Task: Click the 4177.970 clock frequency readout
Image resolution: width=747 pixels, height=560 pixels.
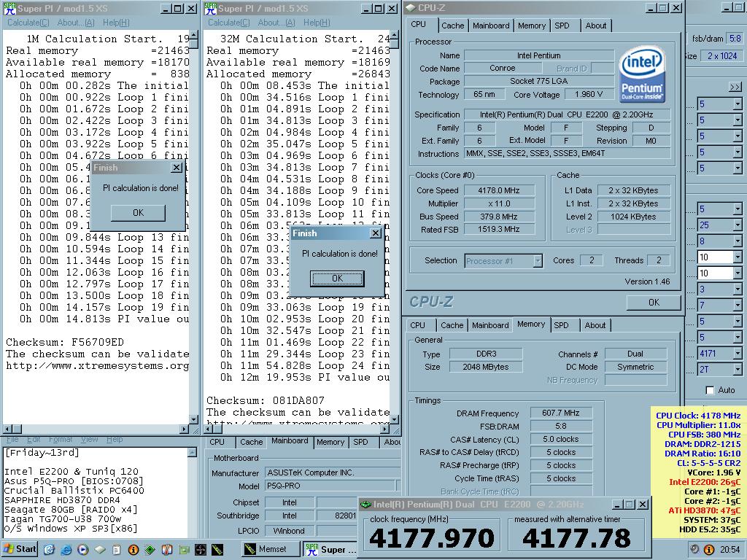Action: point(432,539)
